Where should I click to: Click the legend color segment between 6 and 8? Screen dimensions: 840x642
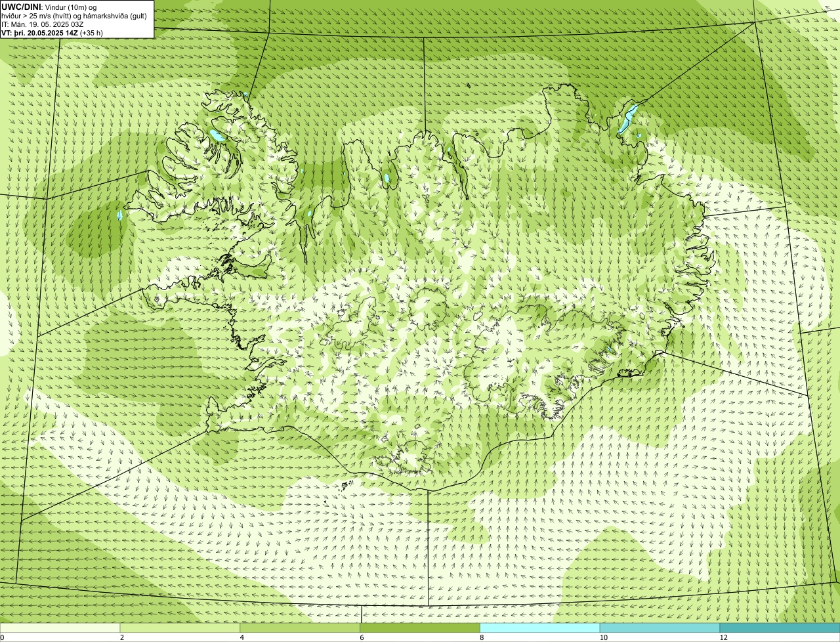pos(421,628)
